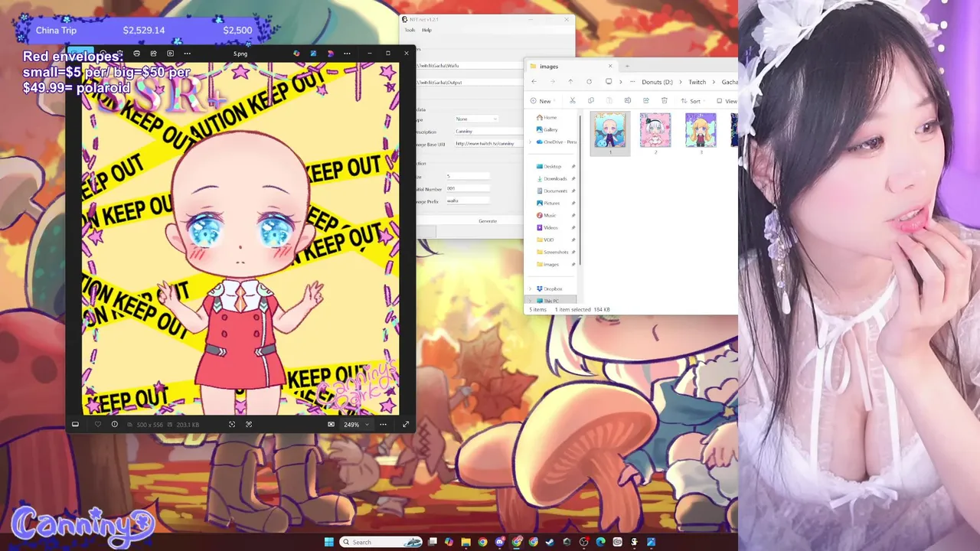Open VOD folder in Explorer quick access
This screenshot has width=980, height=551.
tap(546, 240)
